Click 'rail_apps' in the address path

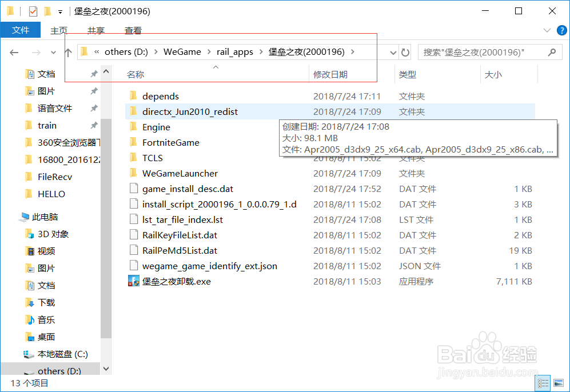tap(235, 52)
